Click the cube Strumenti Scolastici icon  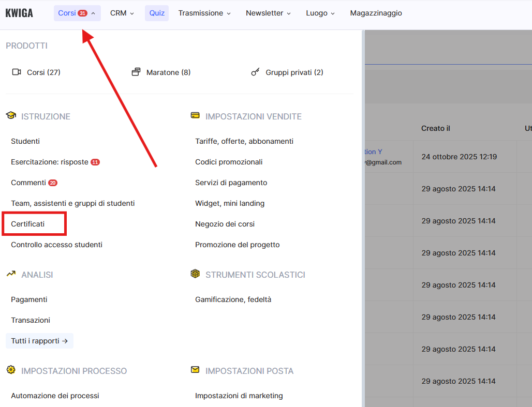coord(195,274)
